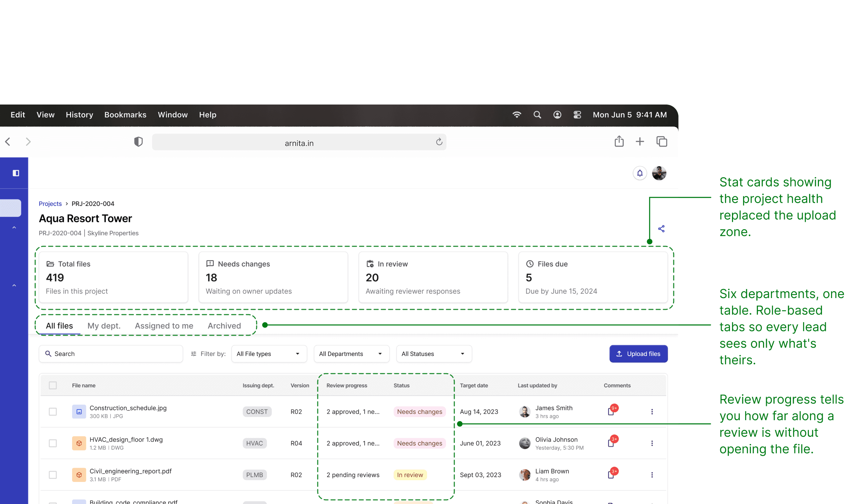Screen dimensions: 861x504
Task: Click the browser share icon
Action: [x=619, y=141]
